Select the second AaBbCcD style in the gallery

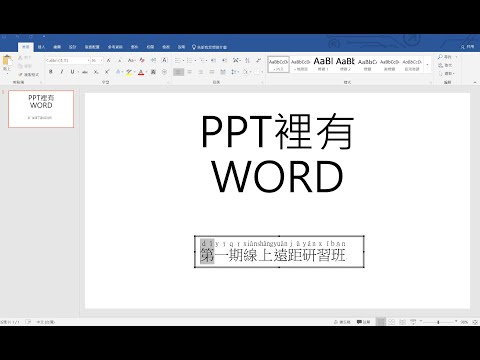click(x=301, y=64)
